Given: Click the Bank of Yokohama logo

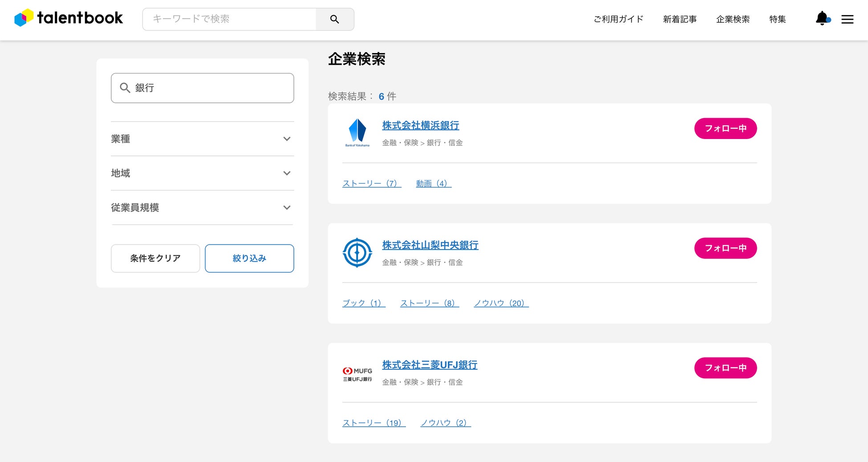Looking at the screenshot, I should pyautogui.click(x=357, y=133).
